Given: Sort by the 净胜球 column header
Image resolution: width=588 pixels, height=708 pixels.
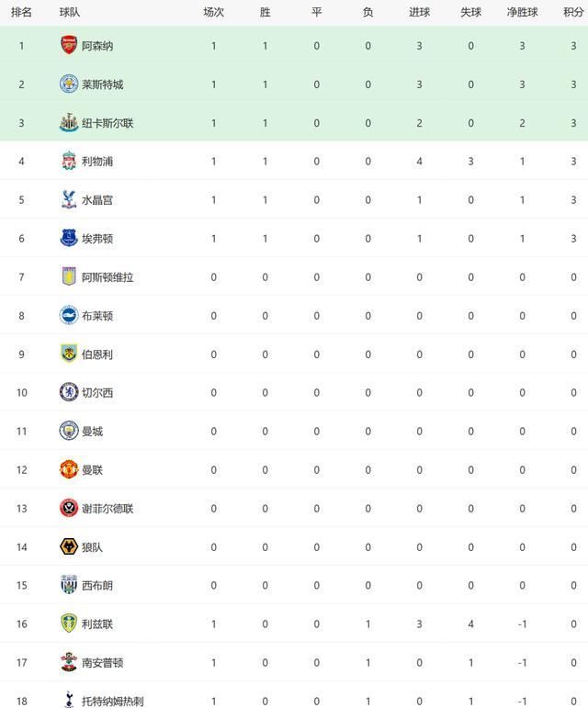Looking at the screenshot, I should click(x=522, y=13).
